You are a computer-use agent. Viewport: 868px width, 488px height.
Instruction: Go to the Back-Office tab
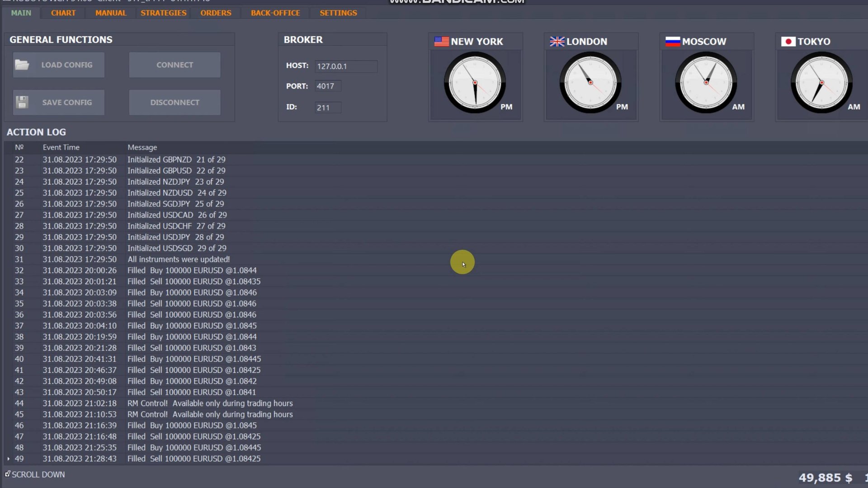(x=275, y=13)
